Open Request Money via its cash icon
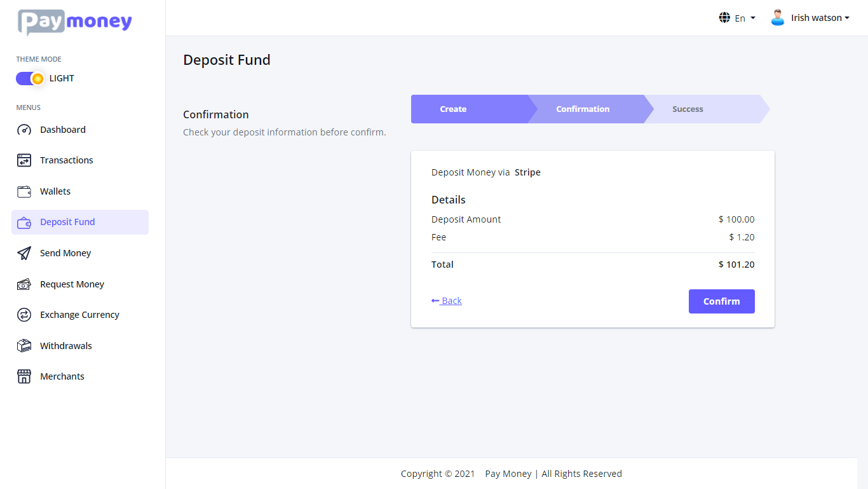 24,284
